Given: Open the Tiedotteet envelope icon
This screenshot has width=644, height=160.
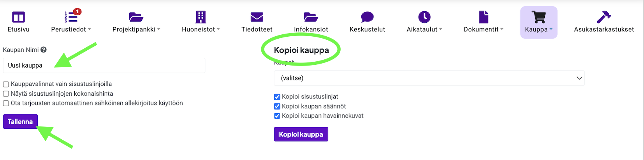Looking at the screenshot, I should 257,17.
